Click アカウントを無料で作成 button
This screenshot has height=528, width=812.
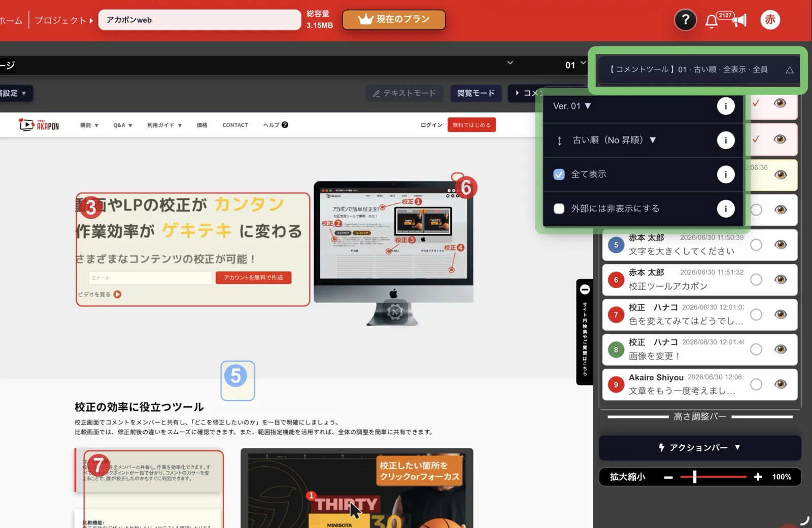click(x=253, y=277)
